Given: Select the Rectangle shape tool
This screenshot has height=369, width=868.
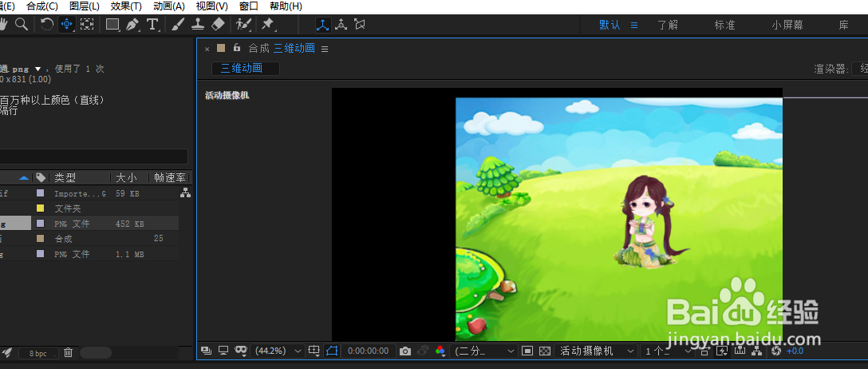Looking at the screenshot, I should 113,25.
